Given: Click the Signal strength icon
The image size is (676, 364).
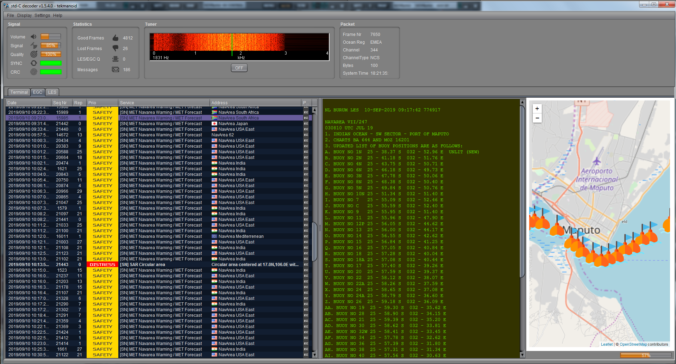Looking at the screenshot, I should coord(33,45).
